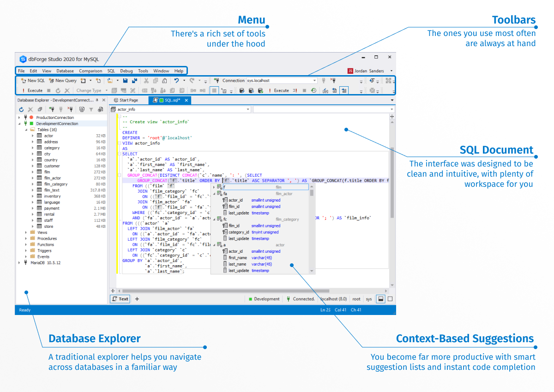Open the Undo history dropdown arrow
This screenshot has width=554, height=392.
[184, 81]
